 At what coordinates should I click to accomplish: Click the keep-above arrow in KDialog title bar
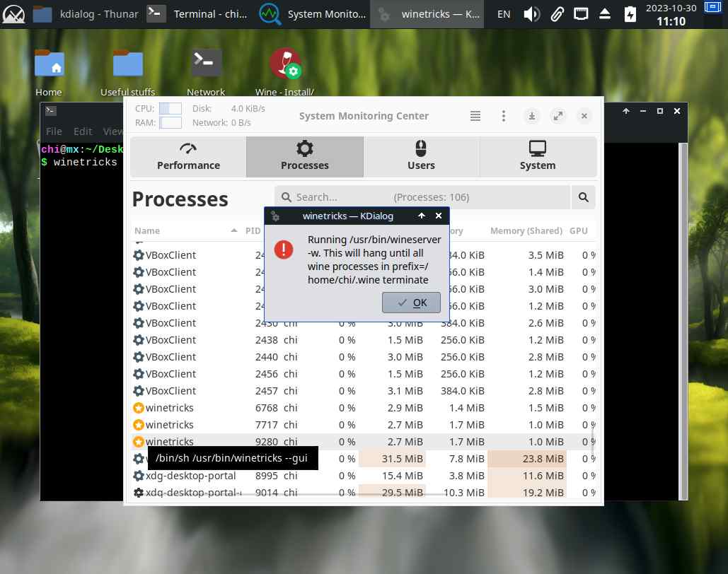coord(421,216)
